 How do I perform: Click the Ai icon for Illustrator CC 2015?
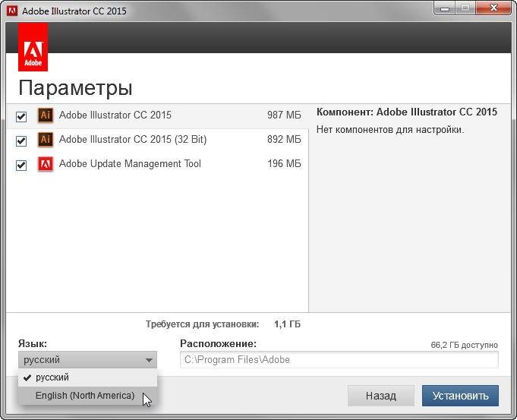[x=46, y=115]
